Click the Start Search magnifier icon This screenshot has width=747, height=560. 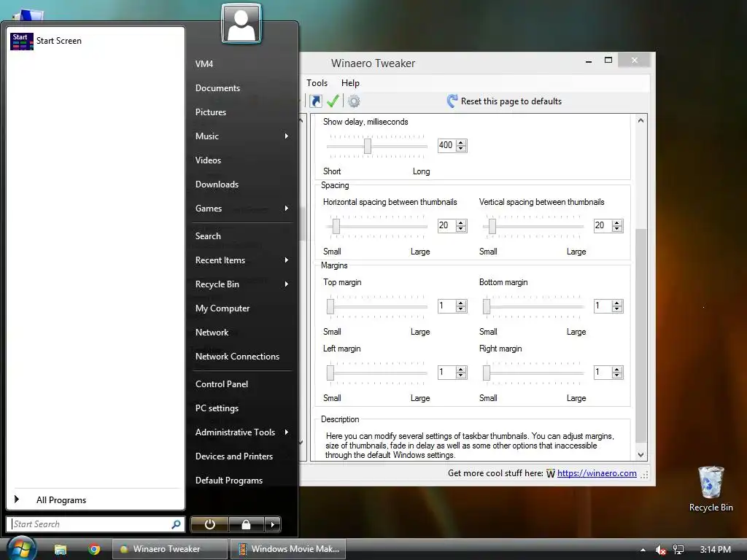176,524
